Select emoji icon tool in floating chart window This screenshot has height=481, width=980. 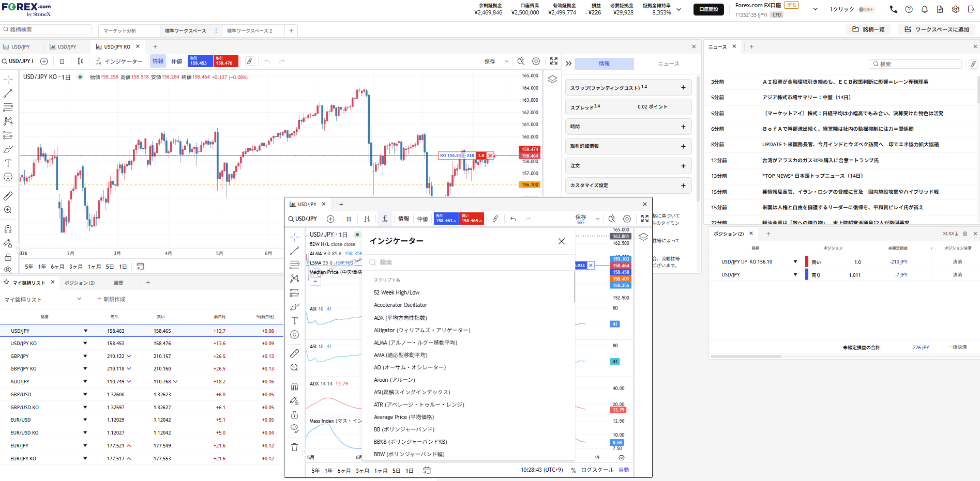coord(294,335)
